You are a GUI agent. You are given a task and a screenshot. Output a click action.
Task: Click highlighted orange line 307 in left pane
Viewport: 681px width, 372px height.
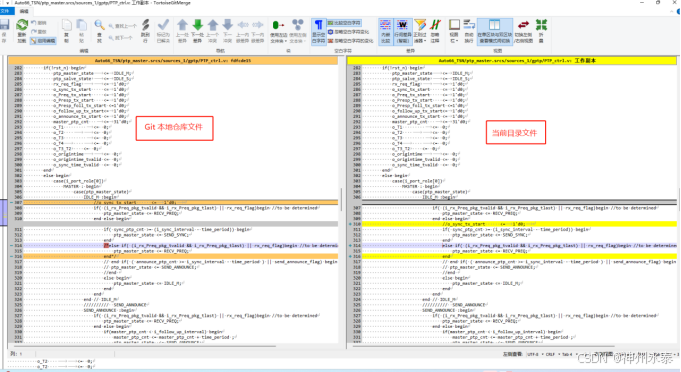pos(180,203)
